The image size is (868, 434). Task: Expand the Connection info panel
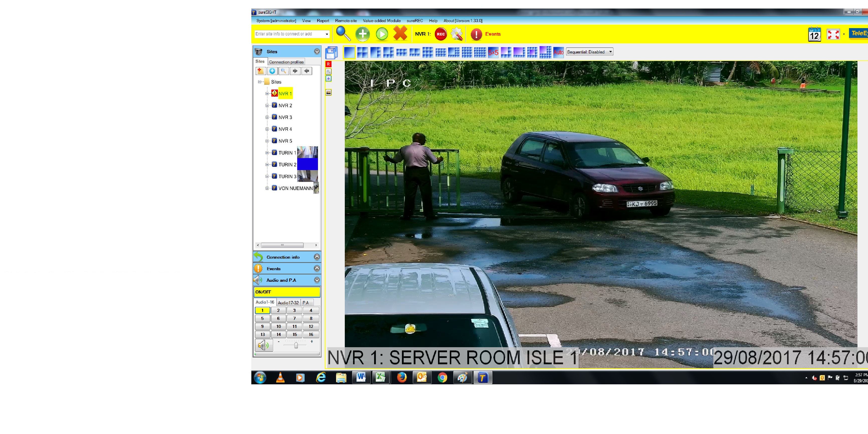(316, 257)
